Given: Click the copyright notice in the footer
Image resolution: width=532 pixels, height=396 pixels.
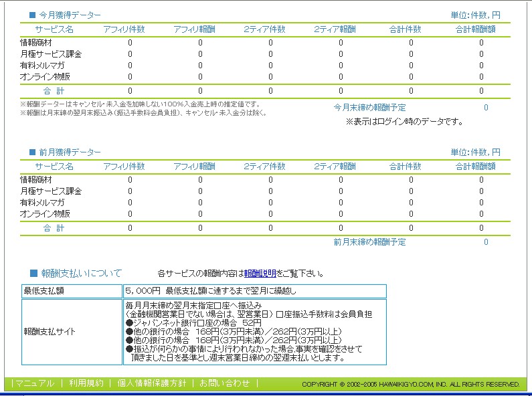Looking at the screenshot, I should pos(410,385).
